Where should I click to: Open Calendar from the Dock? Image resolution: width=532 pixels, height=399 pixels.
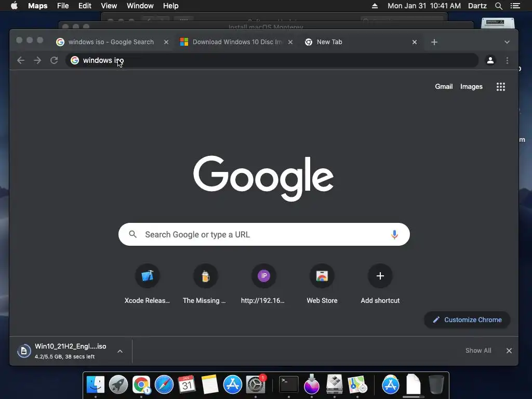[187, 385]
